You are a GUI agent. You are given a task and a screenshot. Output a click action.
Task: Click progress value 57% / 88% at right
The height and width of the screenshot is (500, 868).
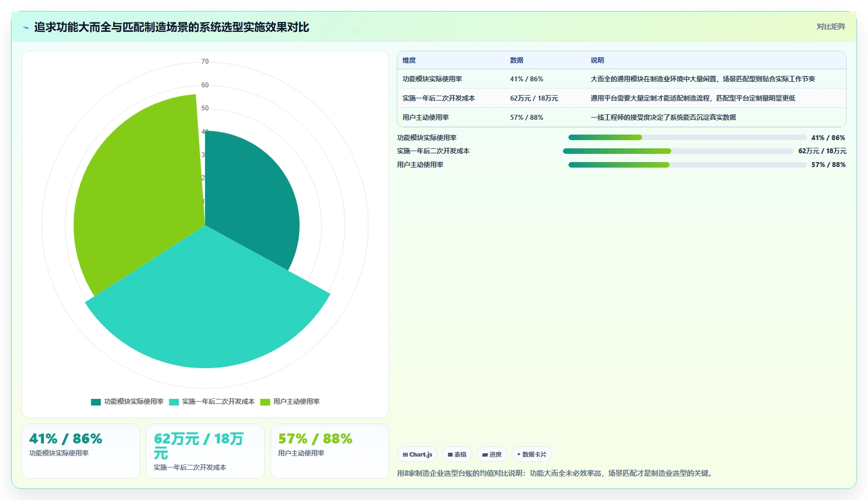pyautogui.click(x=828, y=165)
